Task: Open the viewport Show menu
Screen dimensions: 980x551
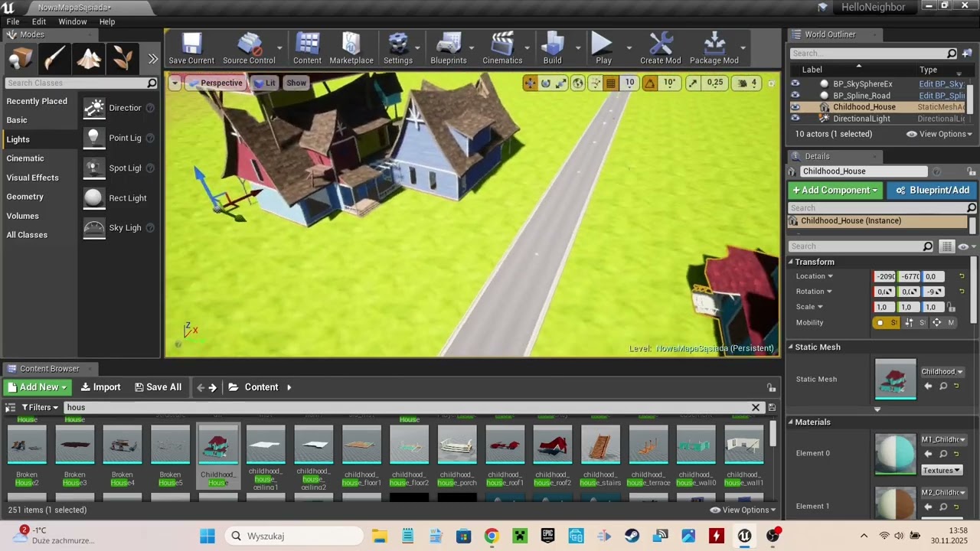Action: pyautogui.click(x=296, y=83)
